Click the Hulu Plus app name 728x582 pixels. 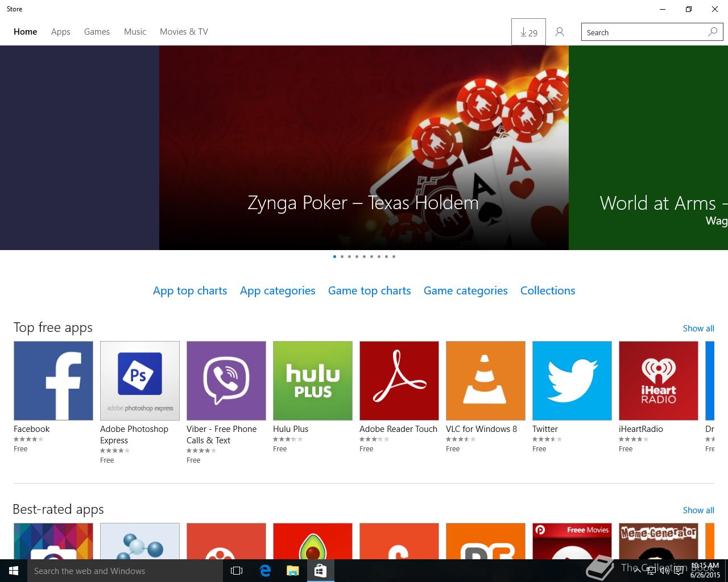(x=291, y=429)
